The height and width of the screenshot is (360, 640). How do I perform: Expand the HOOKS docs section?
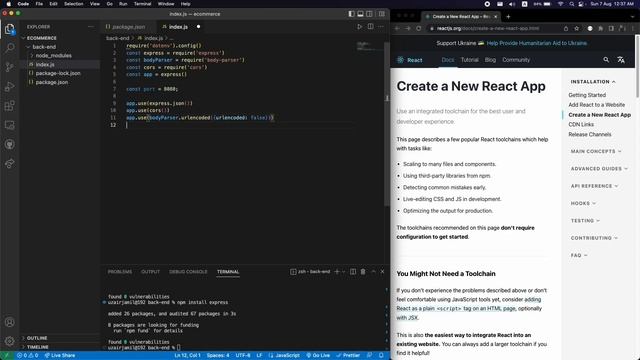click(x=583, y=203)
